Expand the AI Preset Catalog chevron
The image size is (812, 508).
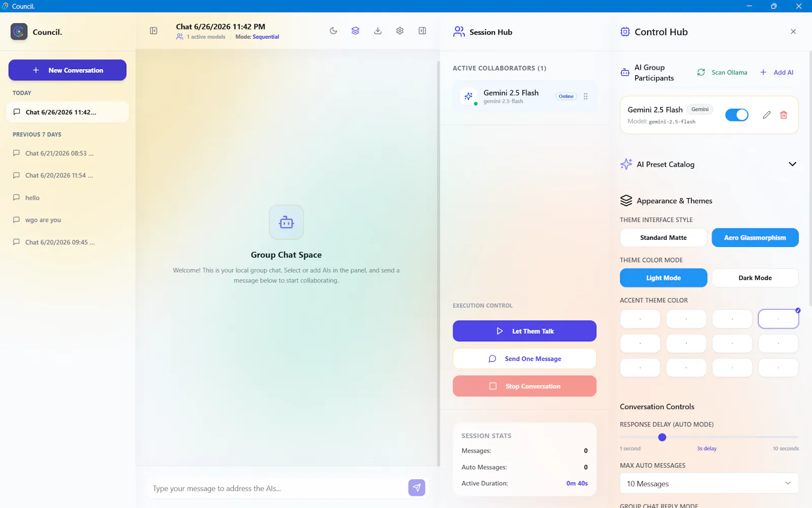(792, 164)
